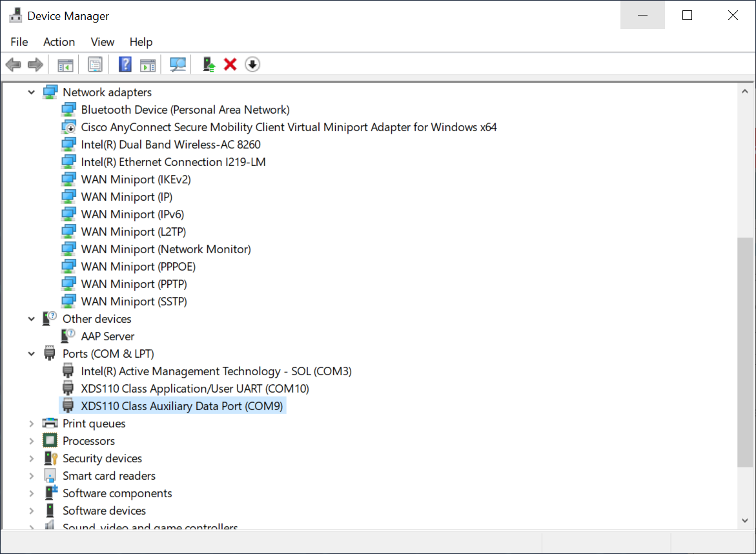The image size is (756, 554).
Task: Select WAN Miniport (IP) entry
Action: pyautogui.click(x=127, y=197)
